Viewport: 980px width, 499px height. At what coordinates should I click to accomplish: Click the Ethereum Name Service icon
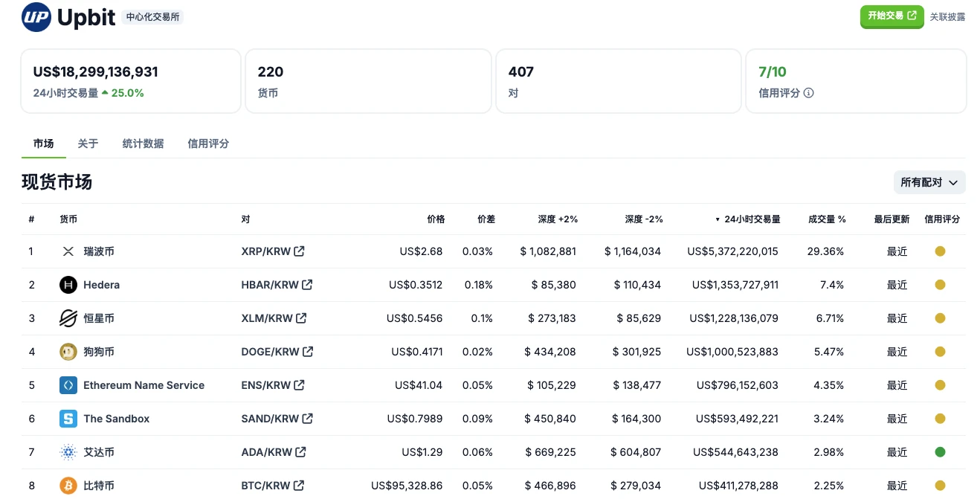coord(68,385)
